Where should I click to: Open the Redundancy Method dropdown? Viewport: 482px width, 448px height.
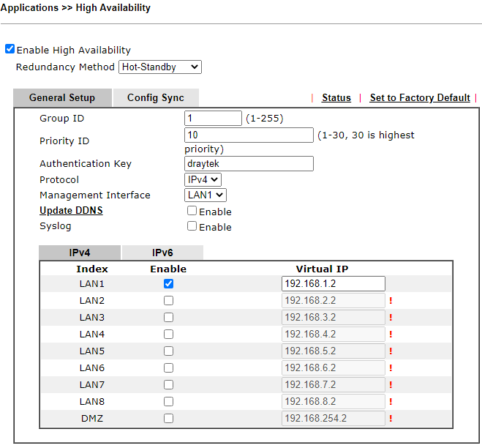(159, 67)
